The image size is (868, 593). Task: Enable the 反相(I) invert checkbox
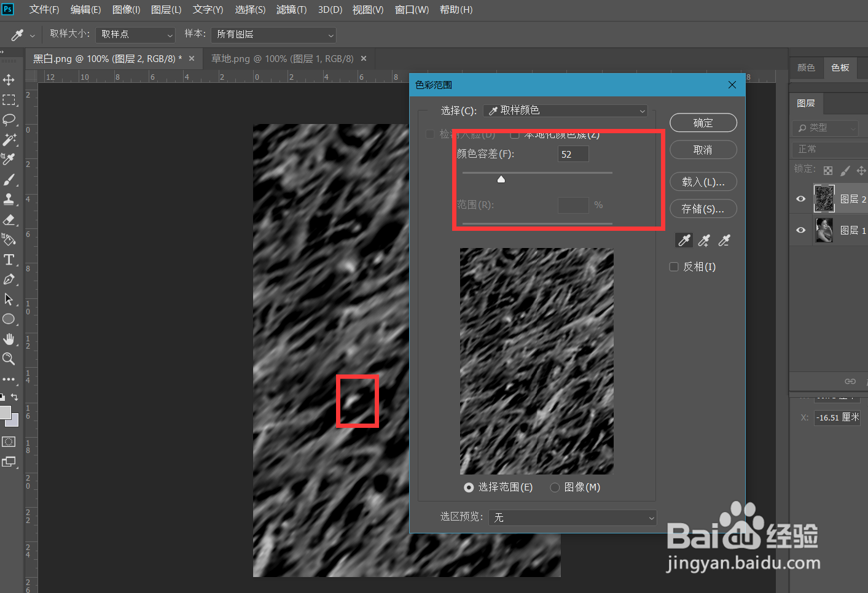(673, 266)
